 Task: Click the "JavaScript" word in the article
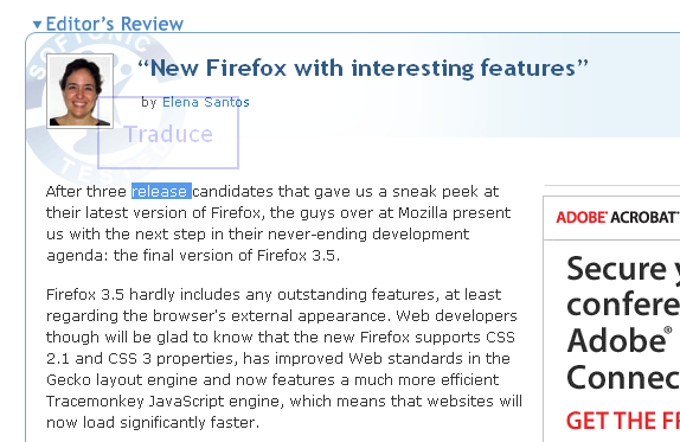tap(180, 401)
